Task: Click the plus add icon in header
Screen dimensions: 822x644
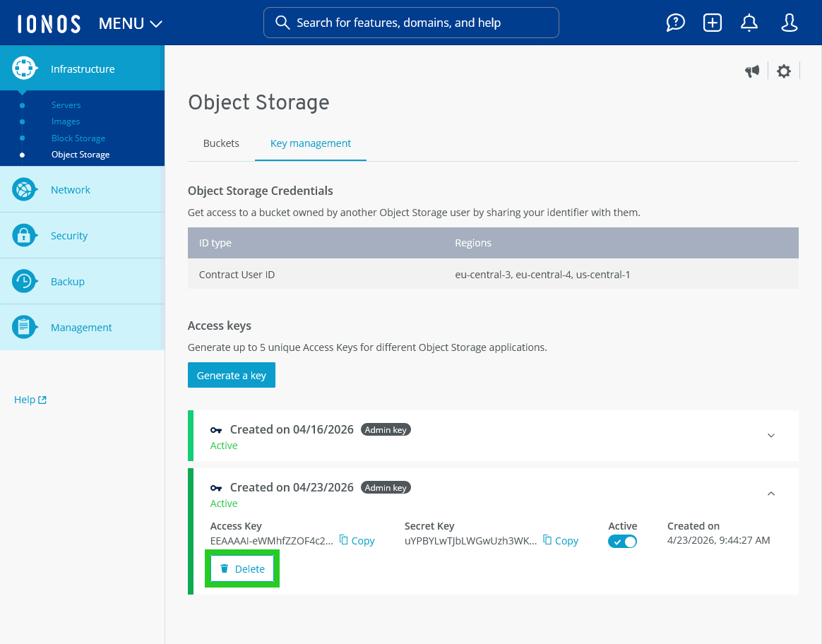Action: 713,23
